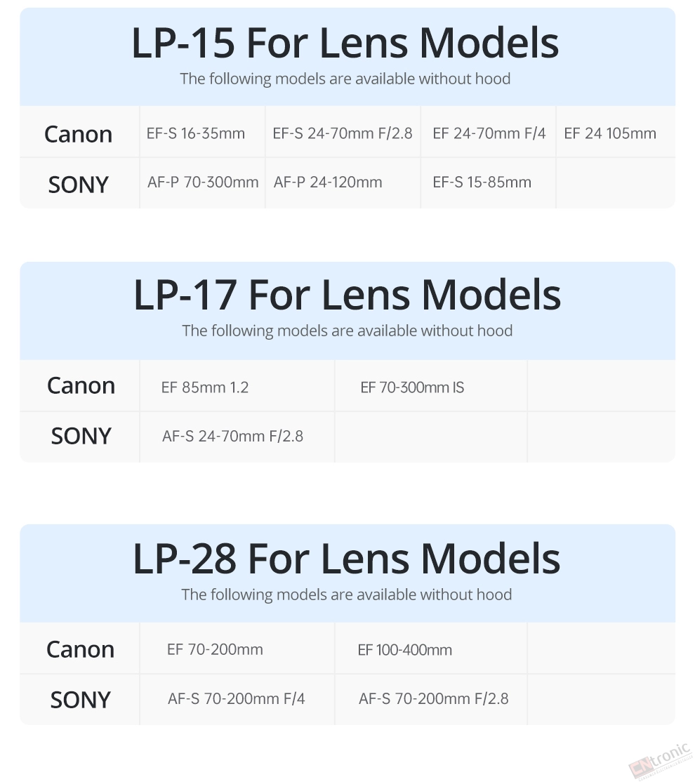This screenshot has height=784, width=695.
Task: Select the AF-P 70-300mm cell
Action: pos(203,182)
